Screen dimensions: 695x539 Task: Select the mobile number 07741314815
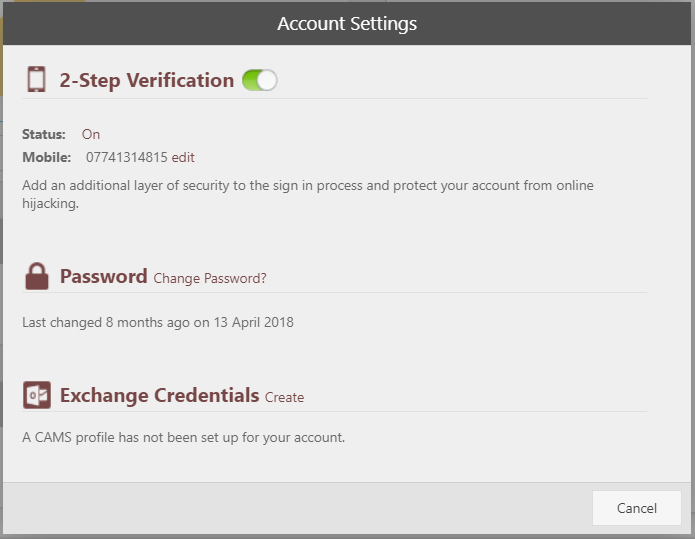point(126,157)
